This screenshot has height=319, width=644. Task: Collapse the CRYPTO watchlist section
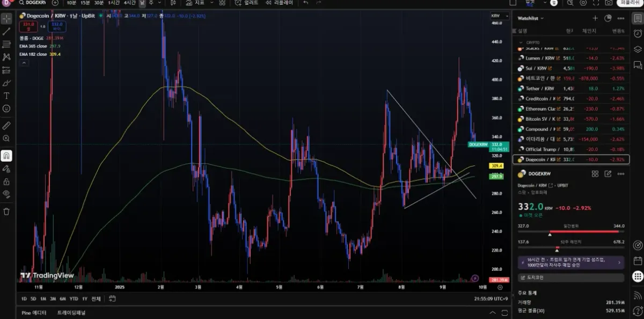coord(521,42)
